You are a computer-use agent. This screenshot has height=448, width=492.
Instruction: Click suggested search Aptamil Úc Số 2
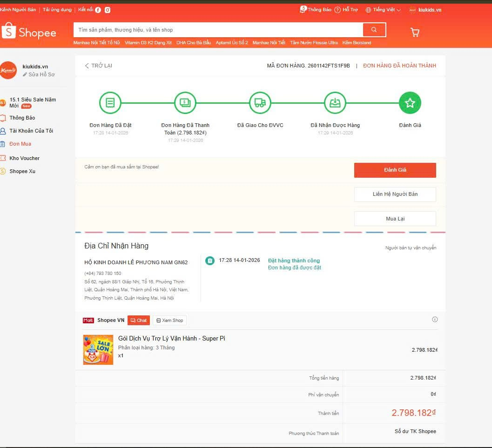coord(232,43)
